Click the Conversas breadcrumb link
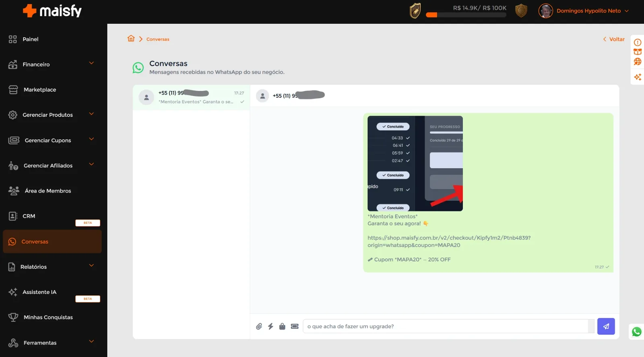Screen dimensions: 644x357 pyautogui.click(x=158, y=39)
